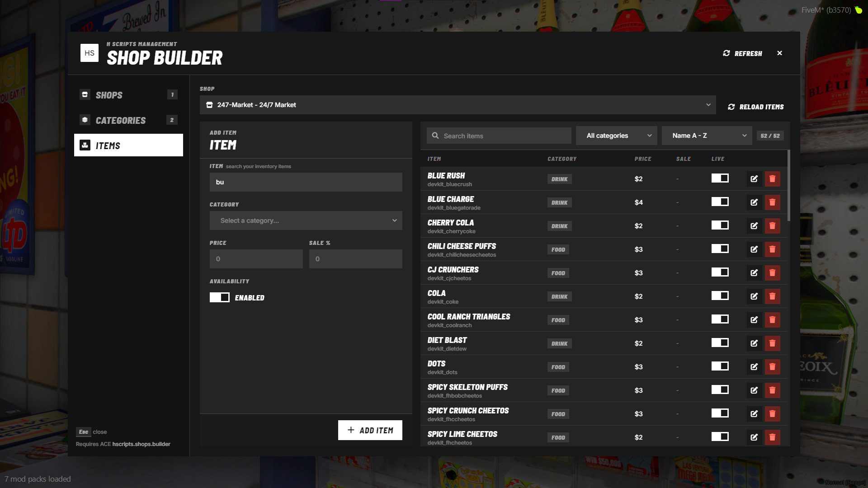Edit the Cola item
The height and width of the screenshot is (488, 868).
[754, 296]
